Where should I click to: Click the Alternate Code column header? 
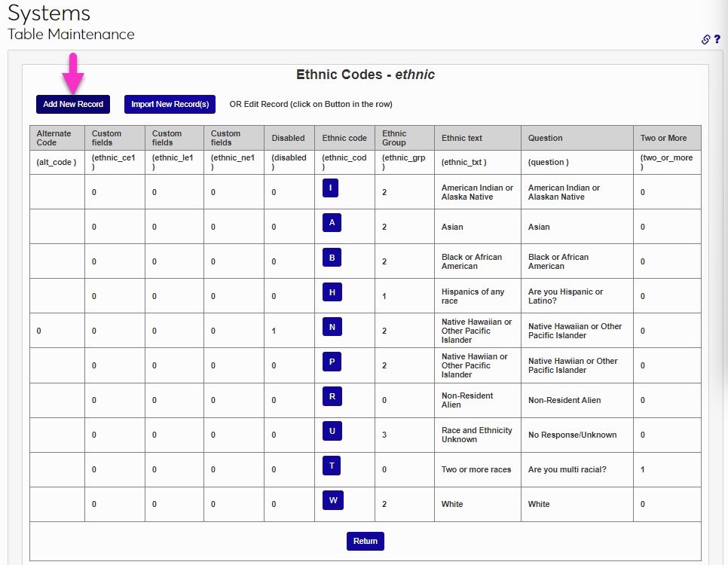(54, 138)
